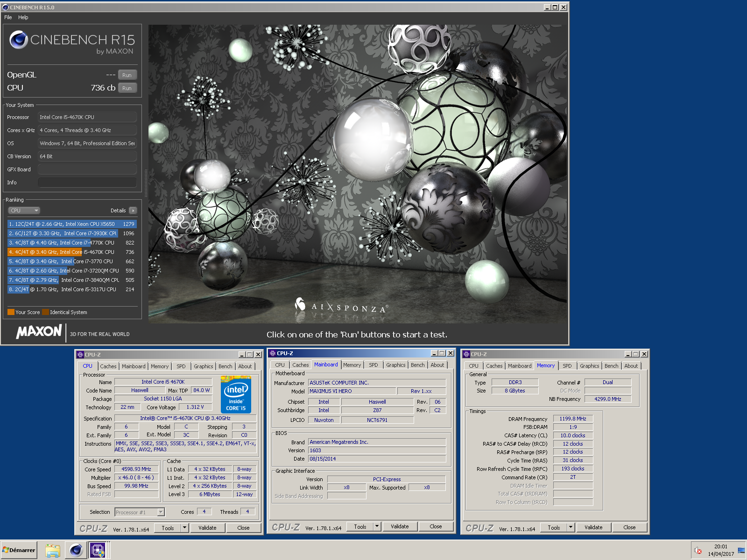Open the Help menu
The height and width of the screenshot is (560, 747).
click(23, 17)
